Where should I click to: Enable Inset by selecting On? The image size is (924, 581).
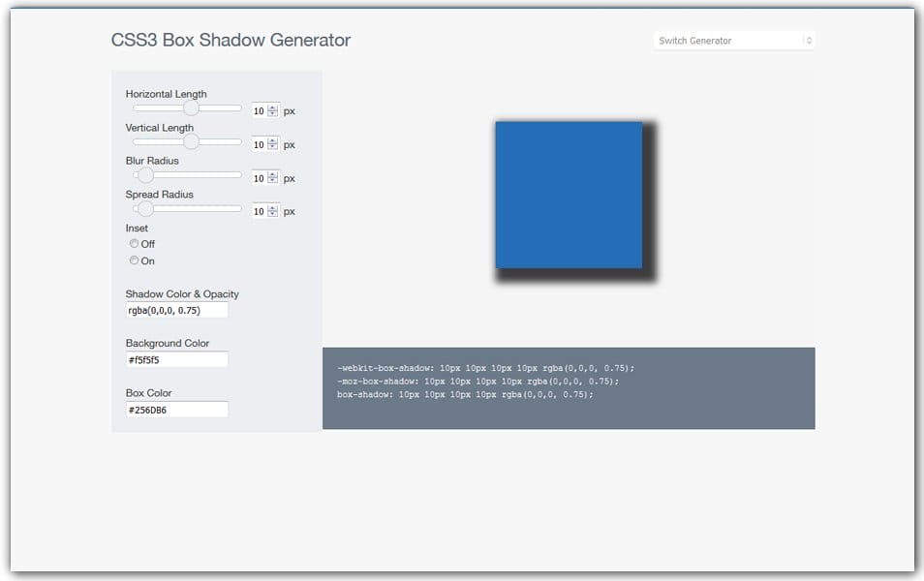click(135, 260)
